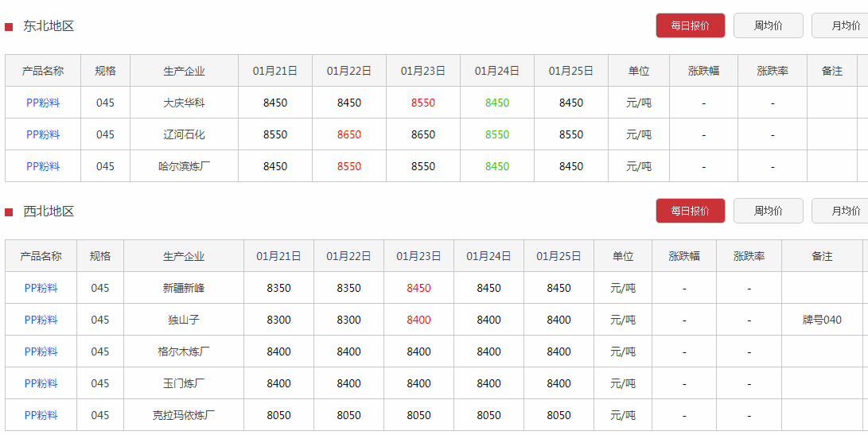This screenshot has height=435, width=868.
Task: Click red 8550 price for 大庆华科
Action: tap(423, 103)
